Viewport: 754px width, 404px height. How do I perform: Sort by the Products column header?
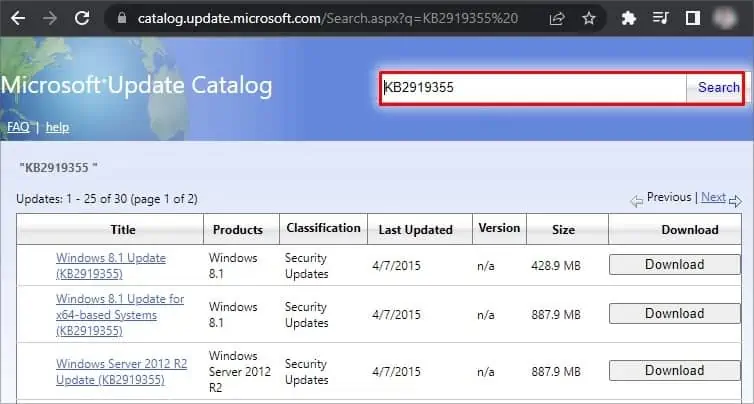(241, 229)
